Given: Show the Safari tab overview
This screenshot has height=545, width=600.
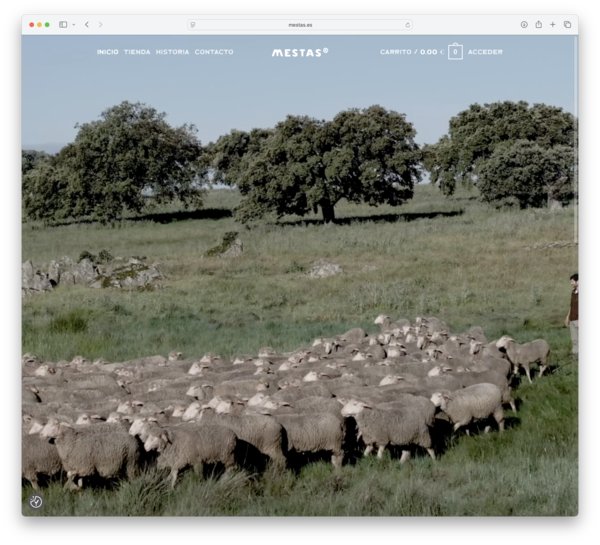Looking at the screenshot, I should pos(567,24).
